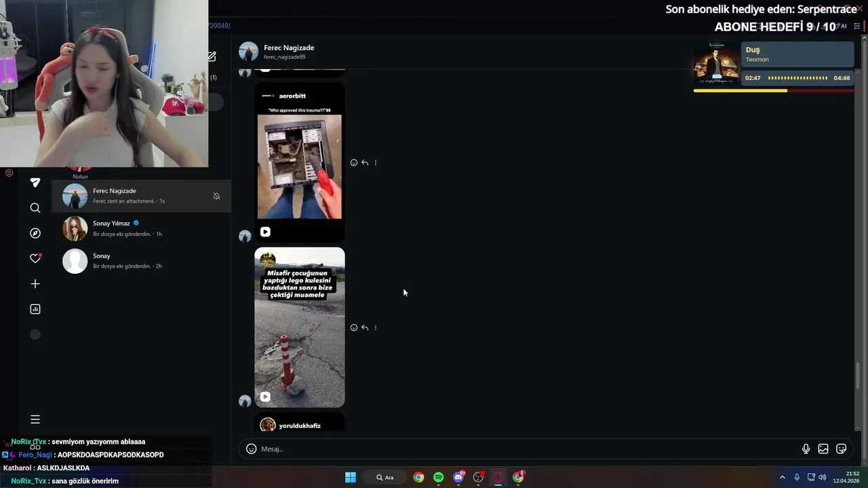The height and width of the screenshot is (488, 868).
Task: Open Opera GX from the taskbar
Action: tap(498, 477)
